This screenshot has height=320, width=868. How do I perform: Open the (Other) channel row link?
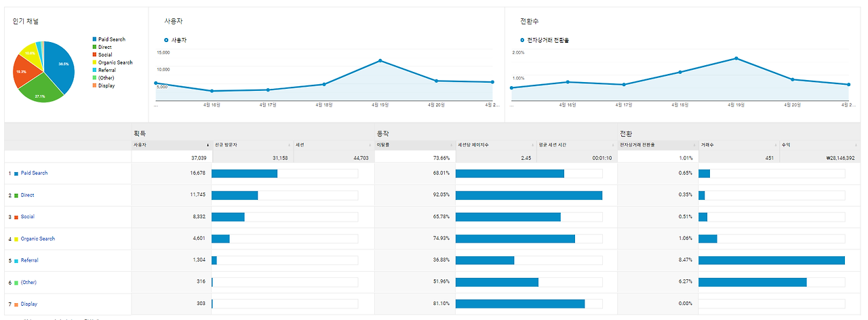tap(28, 282)
